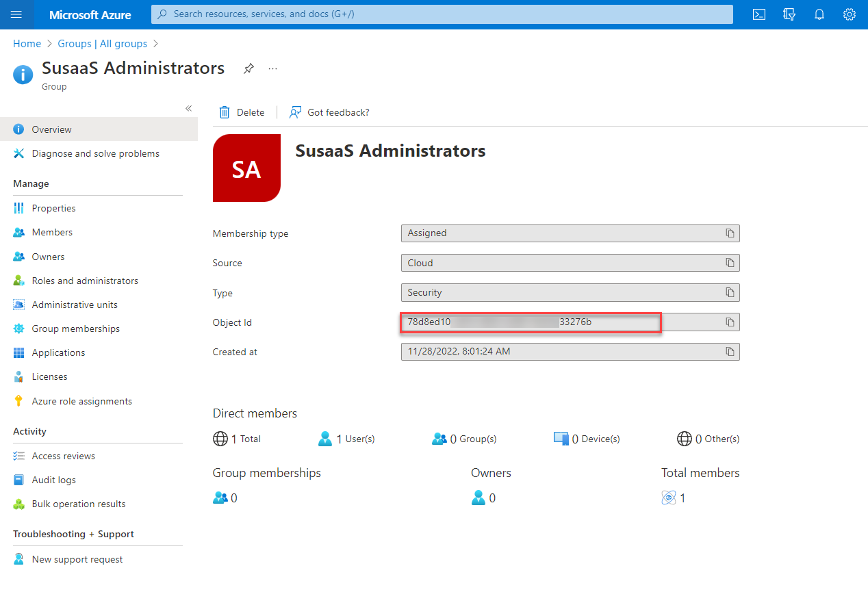Click the 0 Group(s) count
This screenshot has height=592, width=868.
point(464,439)
